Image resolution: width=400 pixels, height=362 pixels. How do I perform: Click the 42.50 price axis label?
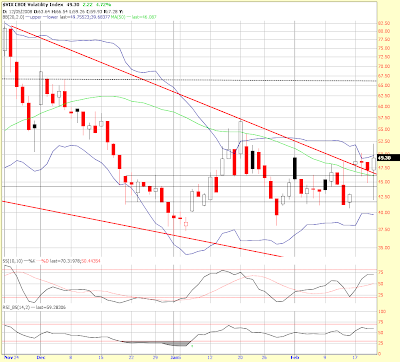pyautogui.click(x=384, y=197)
